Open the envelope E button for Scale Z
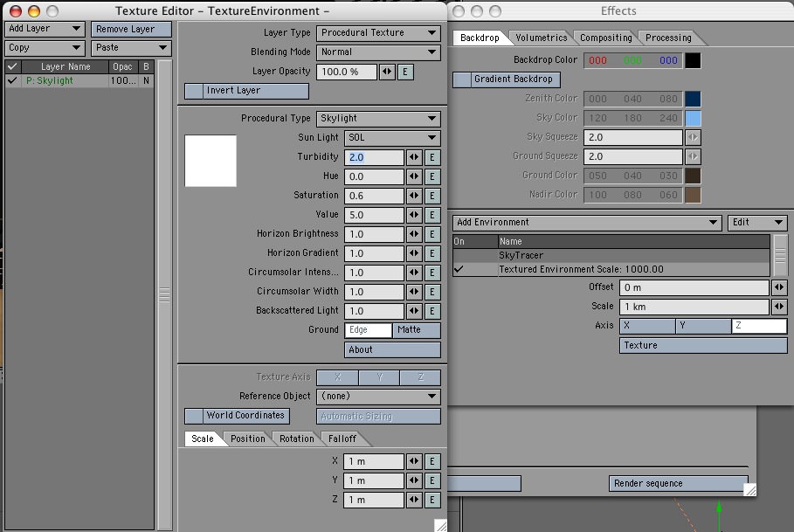Screen dimensions: 794x532 point(432,500)
